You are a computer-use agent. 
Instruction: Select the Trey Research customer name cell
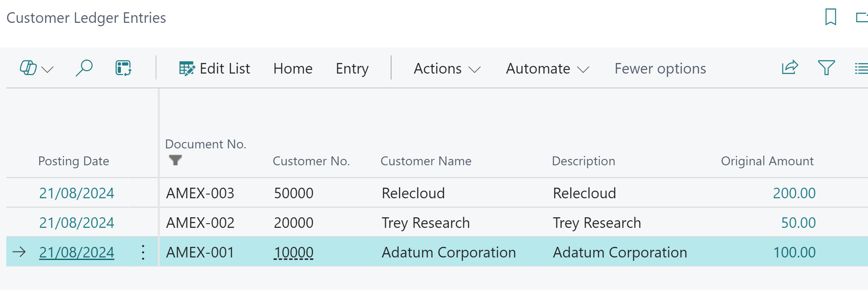point(425,223)
